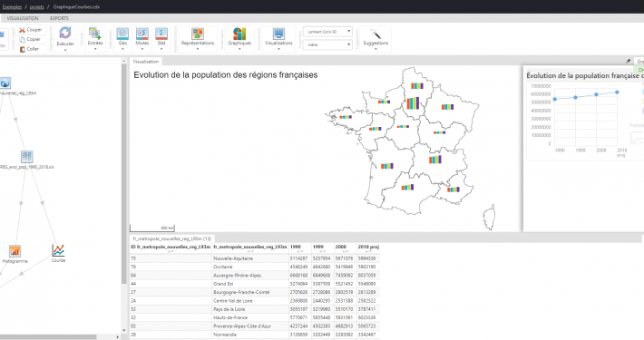Screen dimensions: 644x340
Task: Select the Courbe node in workflow
Action: tap(58, 250)
